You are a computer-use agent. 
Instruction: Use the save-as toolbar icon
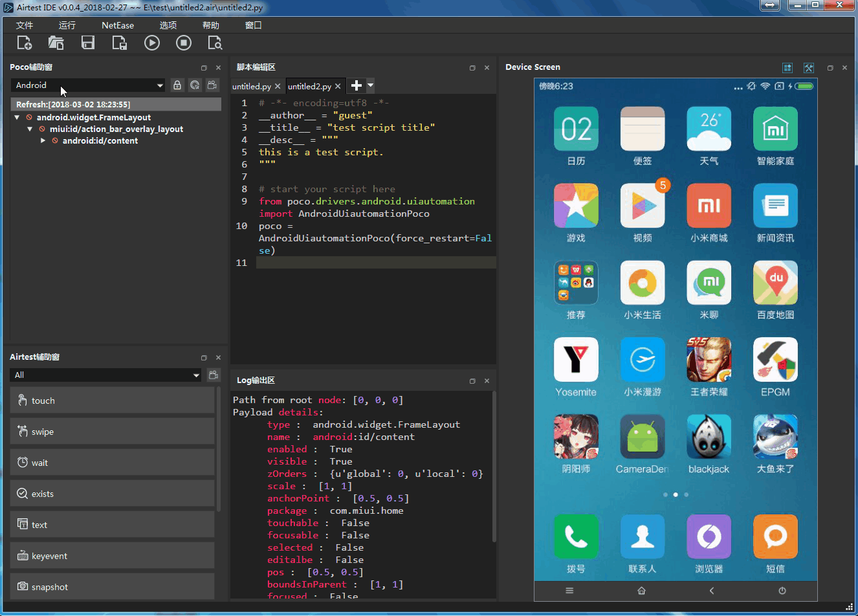(x=119, y=42)
